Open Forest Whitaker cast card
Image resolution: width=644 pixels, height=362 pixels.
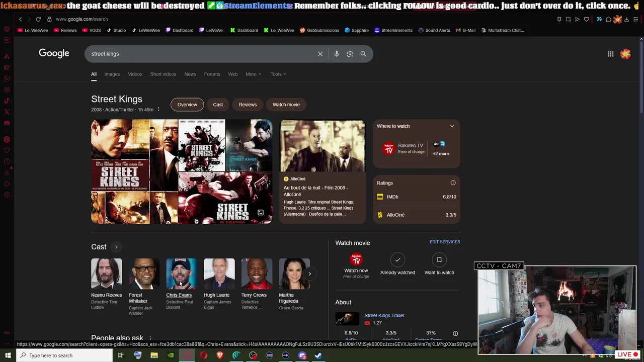pyautogui.click(x=144, y=287)
